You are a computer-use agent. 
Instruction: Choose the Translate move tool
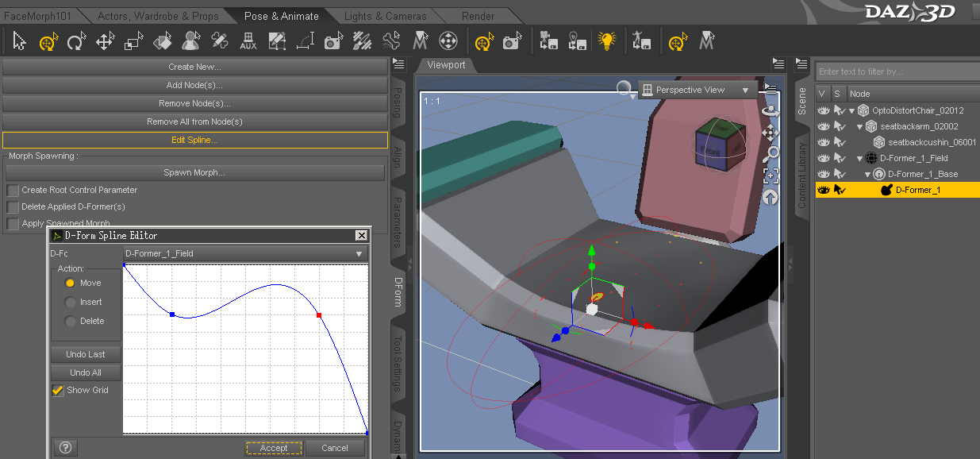coord(105,40)
